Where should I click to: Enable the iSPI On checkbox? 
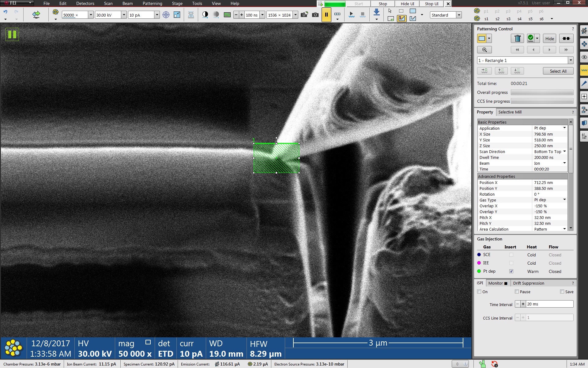(x=479, y=292)
